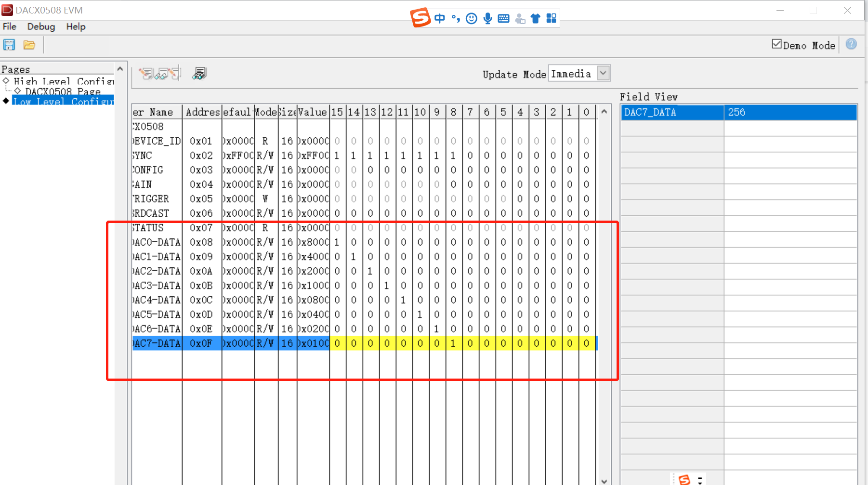Click the Read Register glasses icon
This screenshot has width=868, height=485.
[x=161, y=74]
